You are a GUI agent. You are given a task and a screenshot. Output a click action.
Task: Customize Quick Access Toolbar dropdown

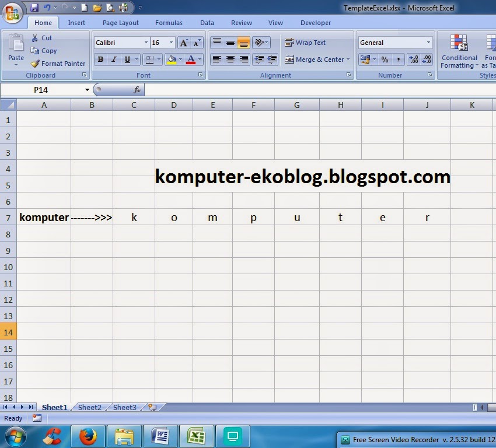tap(140, 8)
